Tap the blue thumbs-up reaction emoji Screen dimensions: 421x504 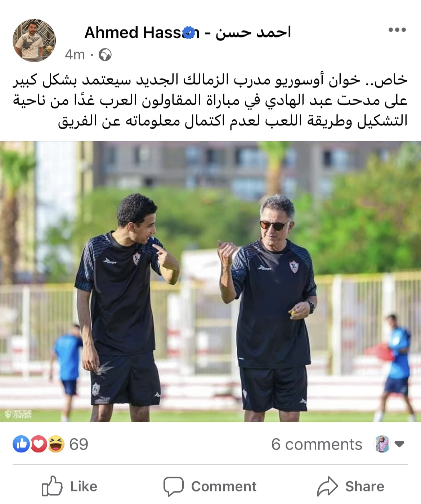coord(21,444)
